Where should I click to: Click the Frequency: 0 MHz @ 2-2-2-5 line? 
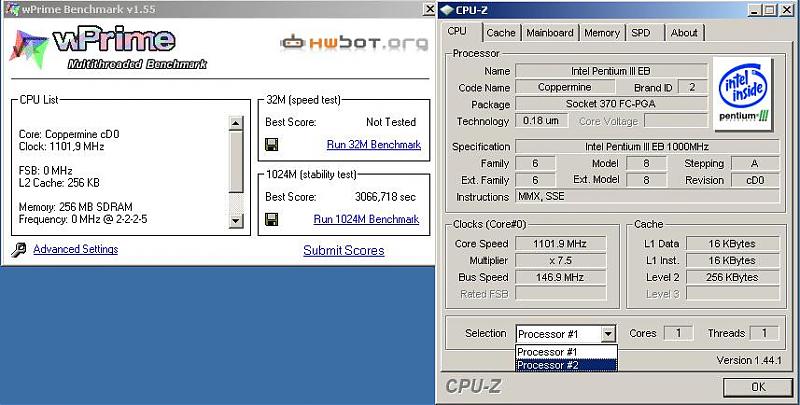(83, 219)
